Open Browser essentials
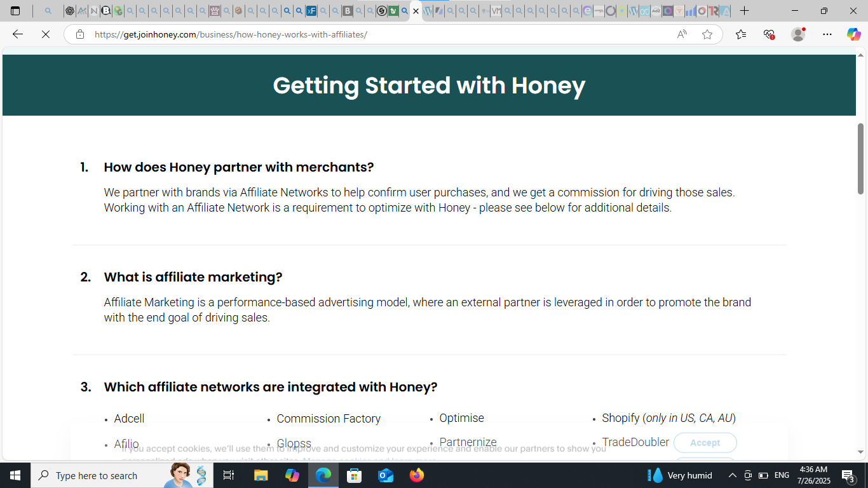The height and width of the screenshot is (488, 868). click(x=769, y=34)
